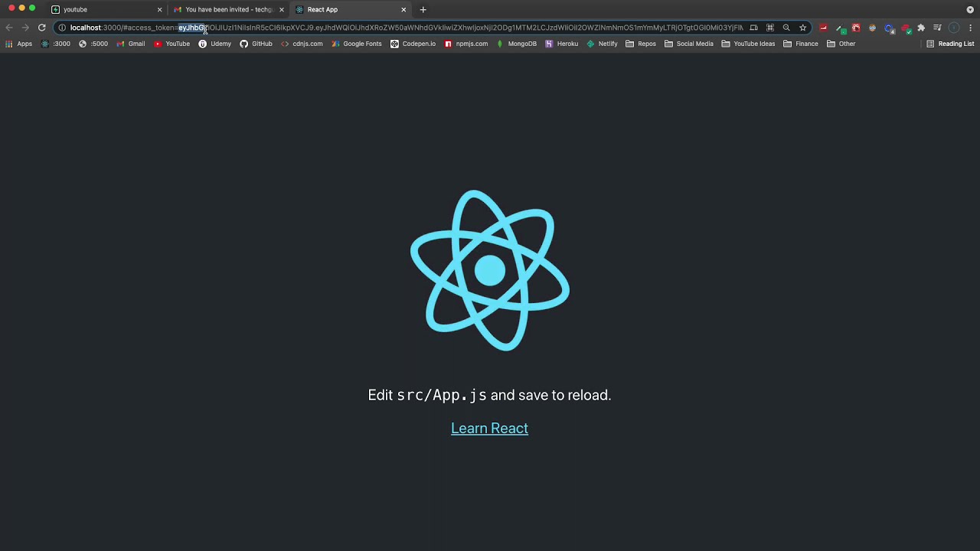Open the GitHub bookmark
Screen dimensions: 980x551
[x=256, y=44]
